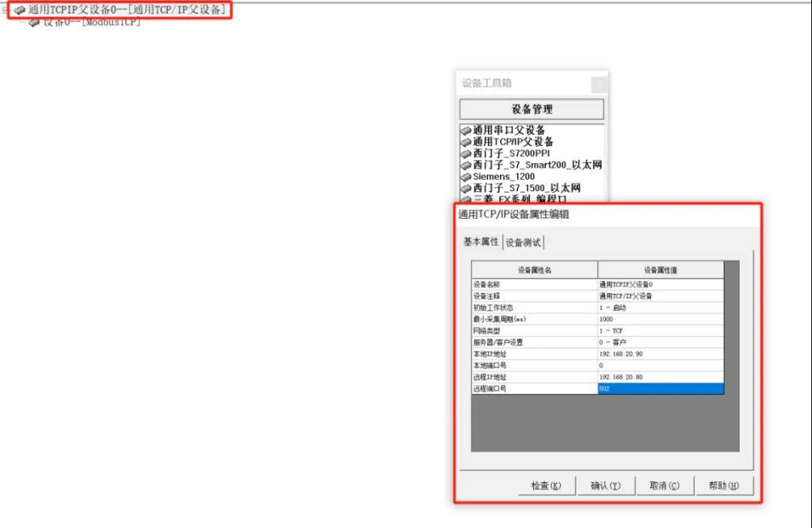812x528 pixels.
Task: Select the 远程端口号 value field 502
Action: pyautogui.click(x=660, y=389)
